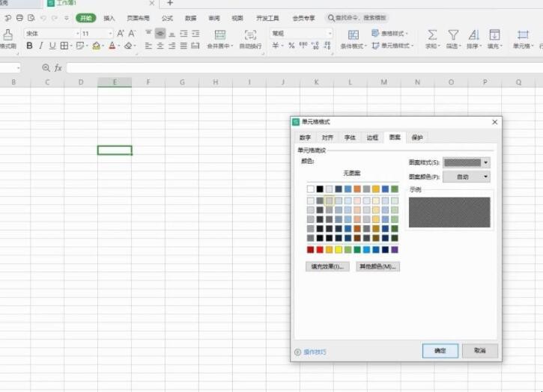Click the More Colors (其他颜色) button
This screenshot has width=543, height=392.
coord(377,266)
